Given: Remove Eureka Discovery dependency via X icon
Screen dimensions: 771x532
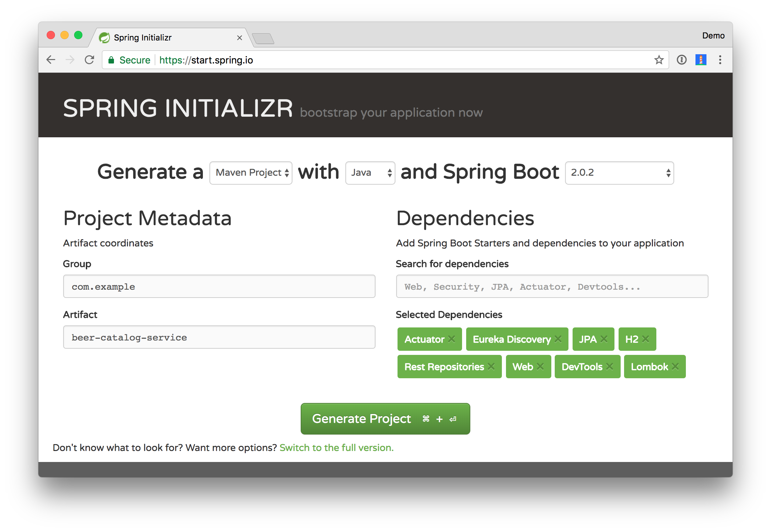Looking at the screenshot, I should 558,339.
